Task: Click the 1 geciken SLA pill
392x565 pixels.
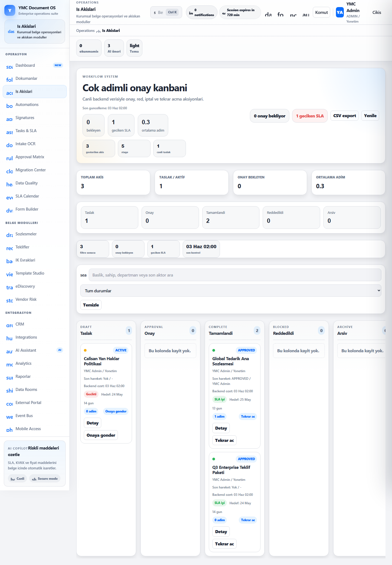Action: [310, 116]
